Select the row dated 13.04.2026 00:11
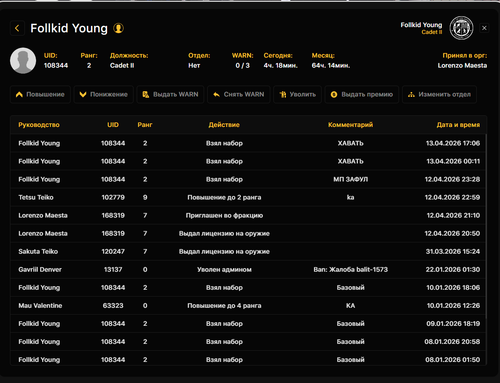The height and width of the screenshot is (383, 500). [248, 161]
